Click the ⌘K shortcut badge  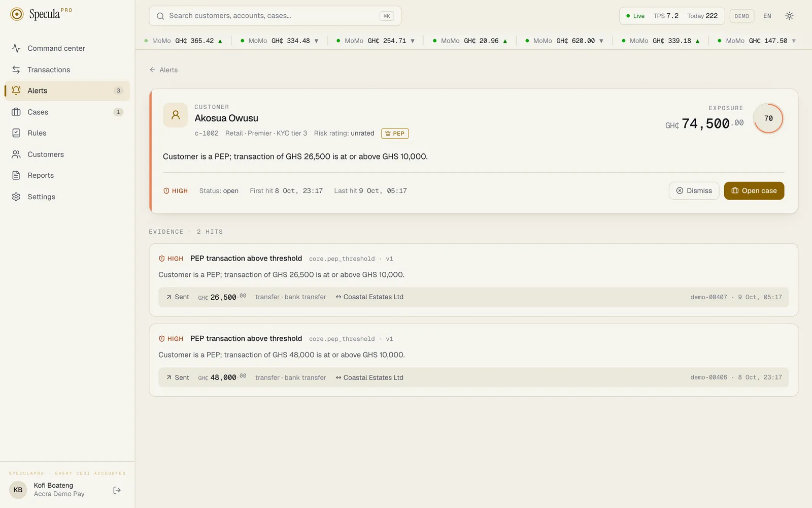click(387, 16)
